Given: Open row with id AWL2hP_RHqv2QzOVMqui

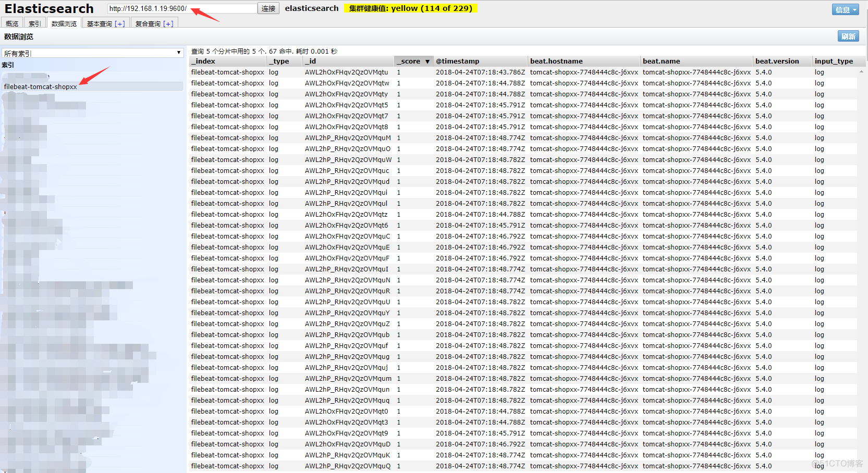Looking at the screenshot, I should (x=523, y=193).
